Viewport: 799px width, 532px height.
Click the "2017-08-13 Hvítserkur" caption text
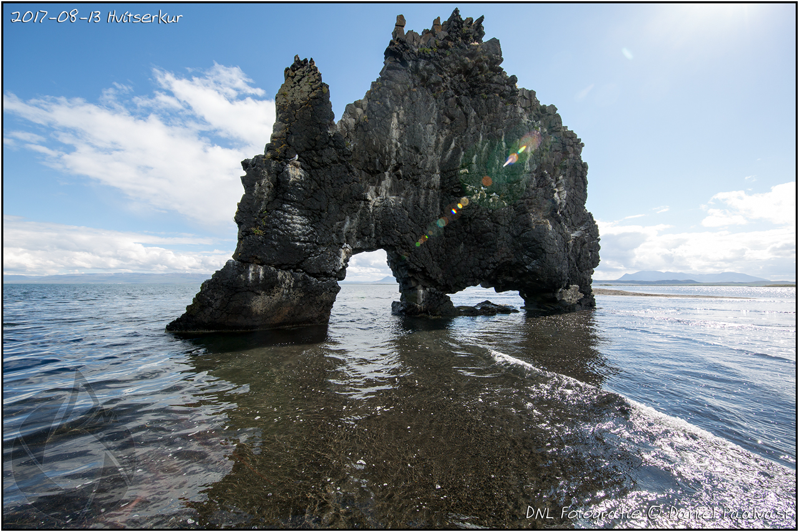click(96, 17)
